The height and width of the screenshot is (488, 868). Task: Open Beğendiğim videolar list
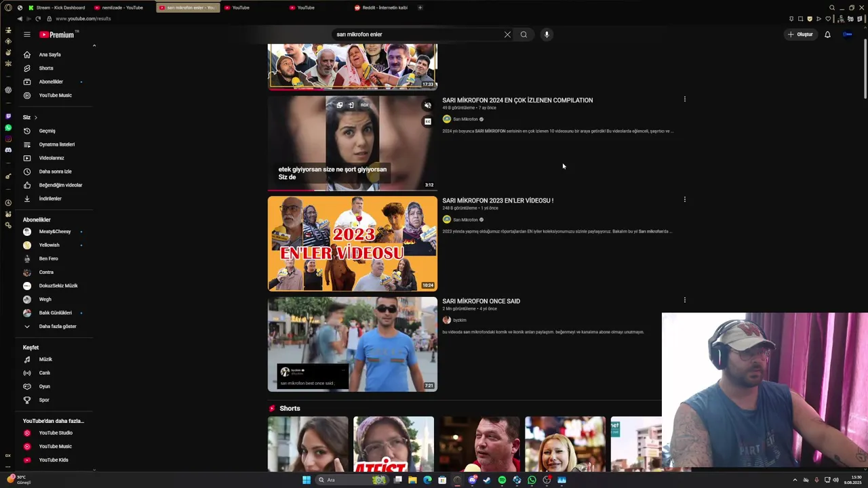point(60,185)
